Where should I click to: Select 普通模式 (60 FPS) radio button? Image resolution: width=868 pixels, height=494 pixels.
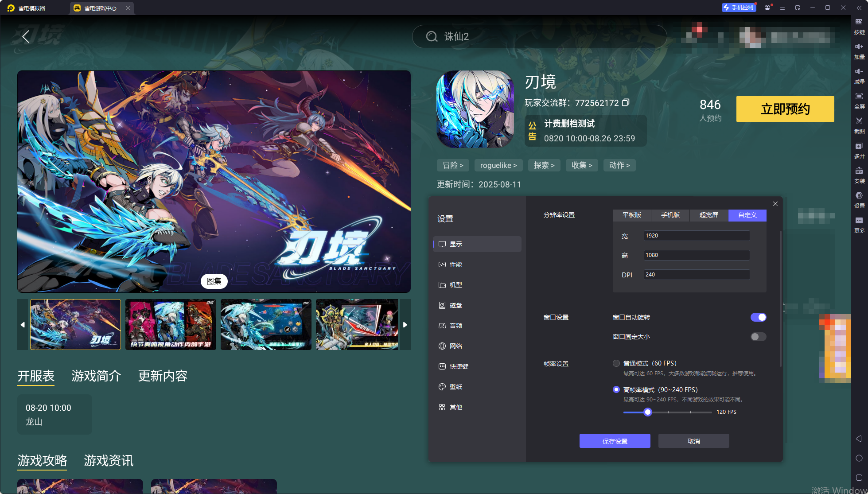(616, 363)
